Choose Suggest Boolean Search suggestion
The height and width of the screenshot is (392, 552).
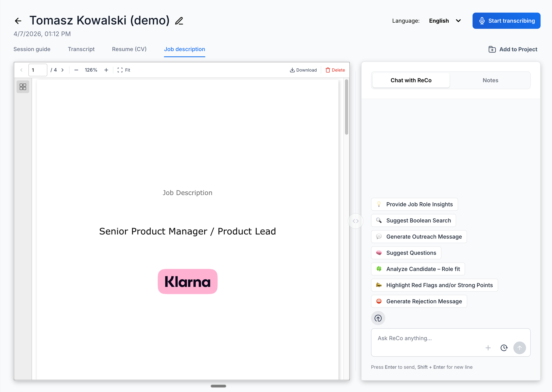(x=413, y=221)
